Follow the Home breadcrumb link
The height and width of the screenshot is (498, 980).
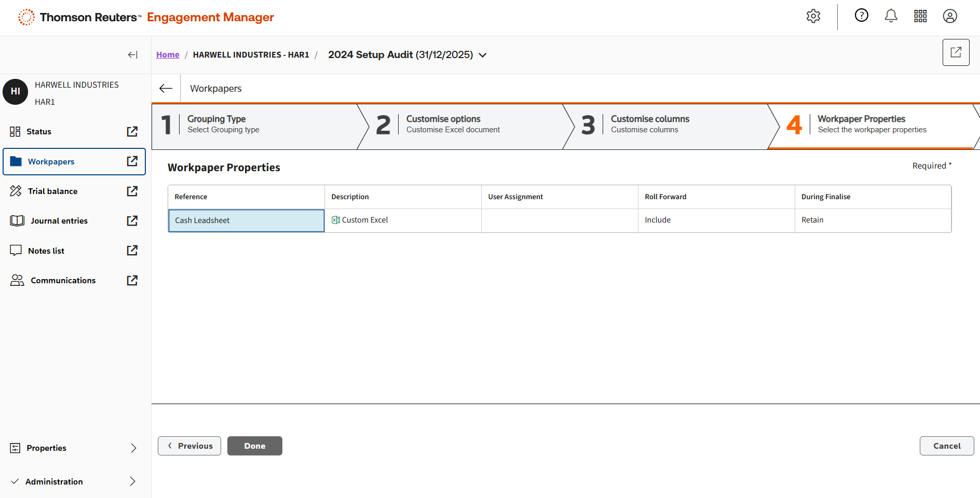(168, 54)
